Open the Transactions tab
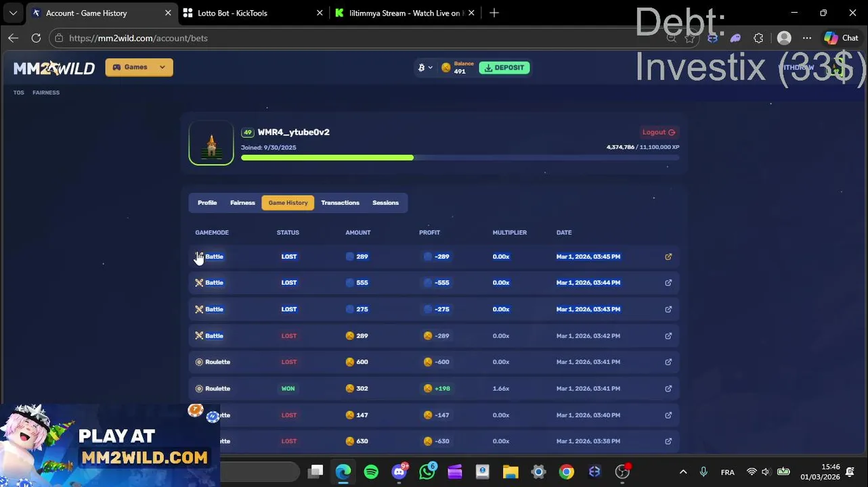 tap(340, 203)
